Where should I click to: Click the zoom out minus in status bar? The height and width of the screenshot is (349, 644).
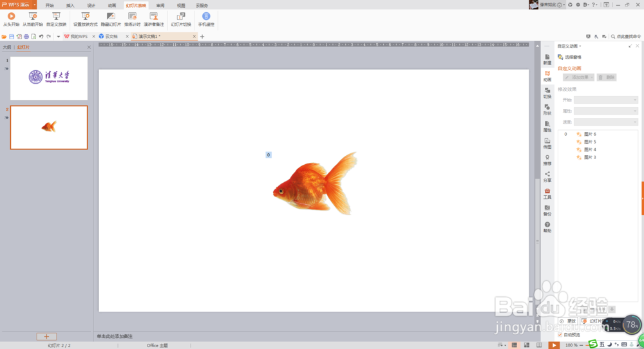[581, 345]
